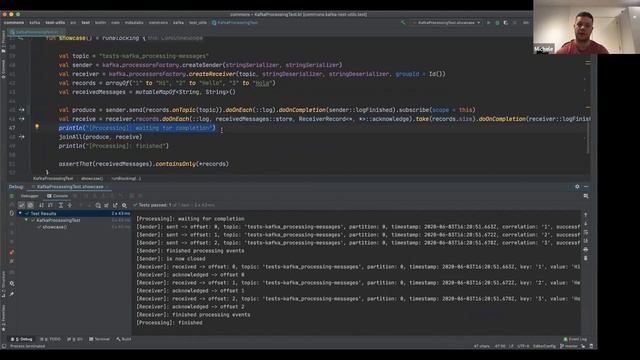The image size is (640, 360).
Task: Open Git branch master widget in status bar
Action: [x=569, y=346]
